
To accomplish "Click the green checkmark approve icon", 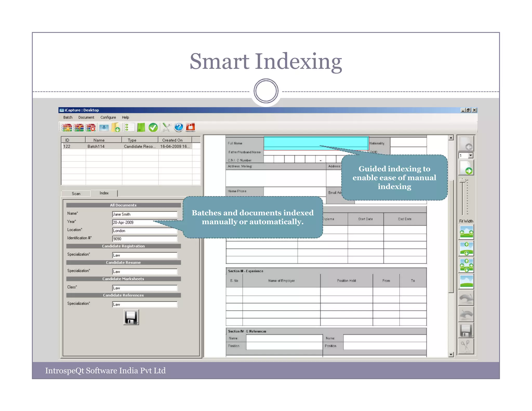I will [x=153, y=127].
